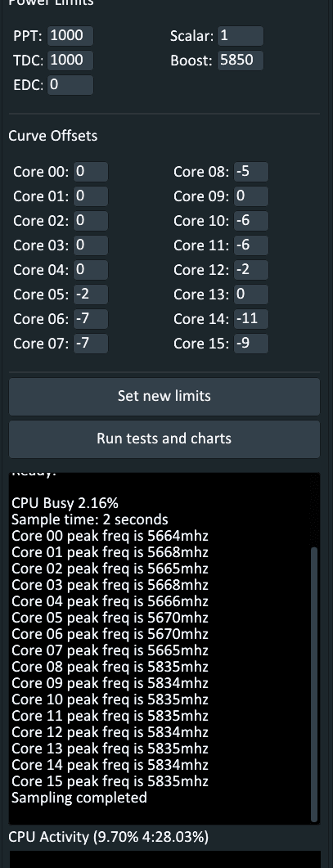Select the PPT input field
333x868 pixels.
(70, 36)
